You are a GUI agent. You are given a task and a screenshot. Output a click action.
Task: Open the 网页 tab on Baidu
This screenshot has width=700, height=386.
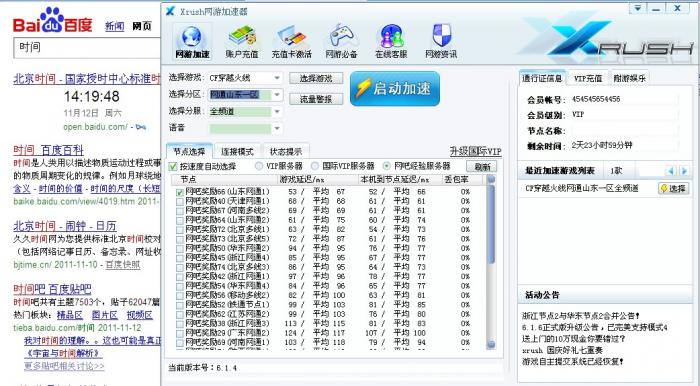(x=142, y=26)
